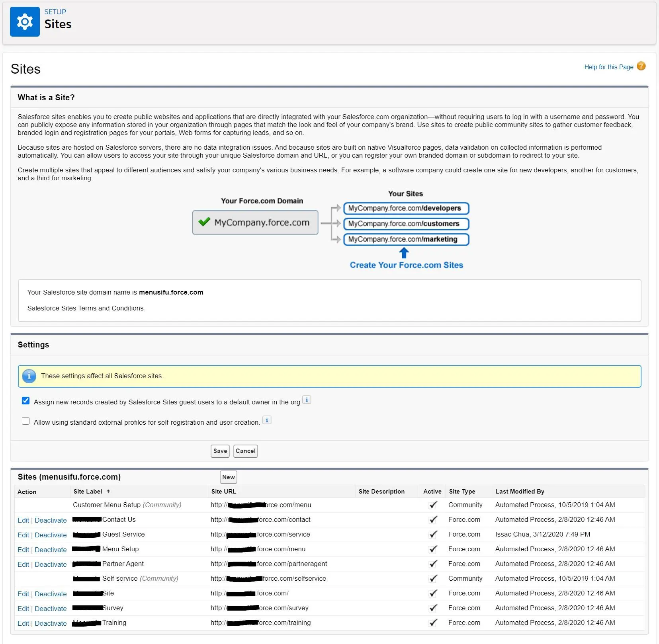Open the Self-service community label

pos(125,578)
